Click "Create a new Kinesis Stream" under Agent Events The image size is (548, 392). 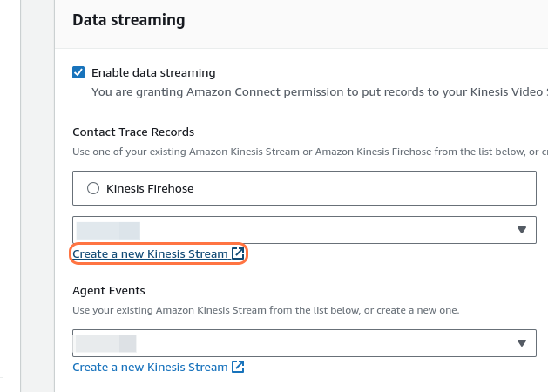150,368
